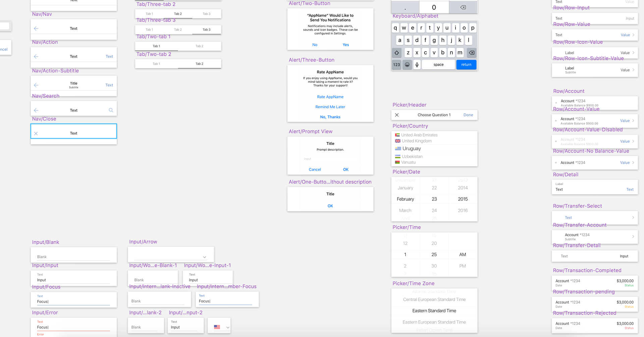Click the magnifier icon in the Nav/Search bar
The width and height of the screenshot is (644, 337).
coord(111,110)
